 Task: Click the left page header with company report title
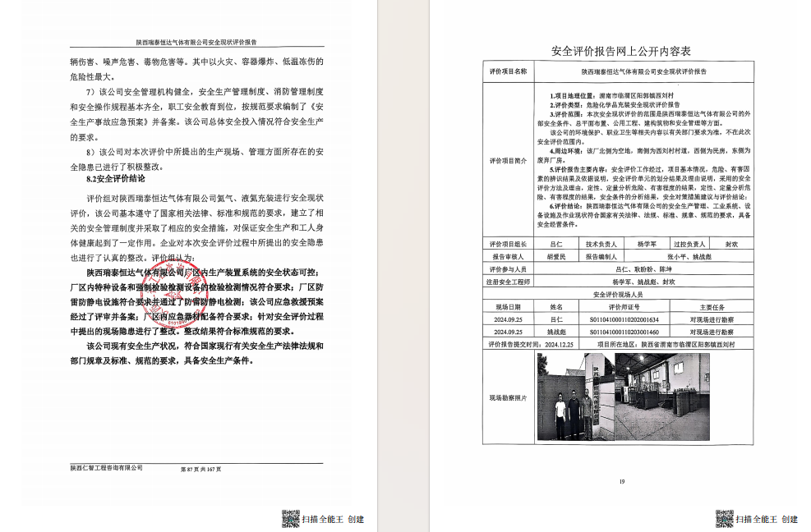coord(196,41)
